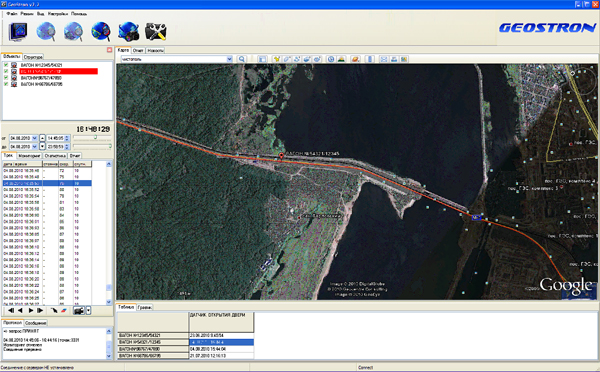Click the globe with camera toolbar icon

[128, 31]
